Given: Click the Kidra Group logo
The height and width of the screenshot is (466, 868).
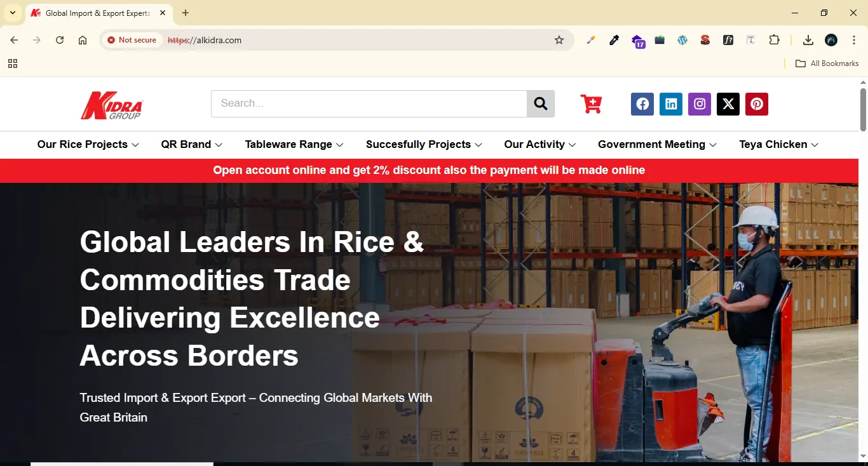Looking at the screenshot, I should [x=112, y=105].
